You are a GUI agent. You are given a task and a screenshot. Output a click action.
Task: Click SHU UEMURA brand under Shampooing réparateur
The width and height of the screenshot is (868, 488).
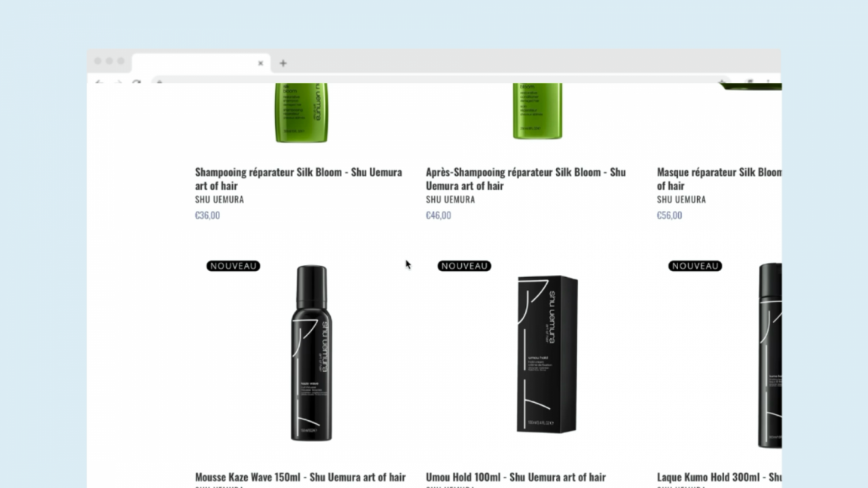coord(219,199)
